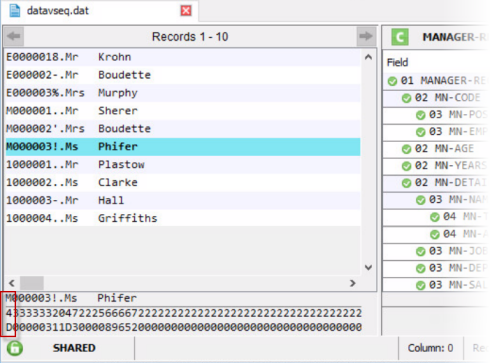Image resolution: width=490 pixels, height=363 pixels.
Task: Click green check icon beside 02 MN-DETAI
Action: (406, 183)
